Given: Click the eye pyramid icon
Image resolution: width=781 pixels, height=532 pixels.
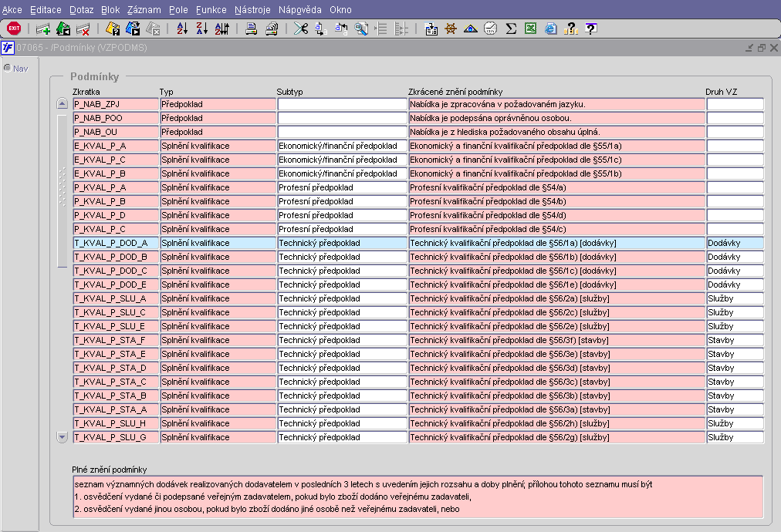Looking at the screenshot, I should point(471,29).
